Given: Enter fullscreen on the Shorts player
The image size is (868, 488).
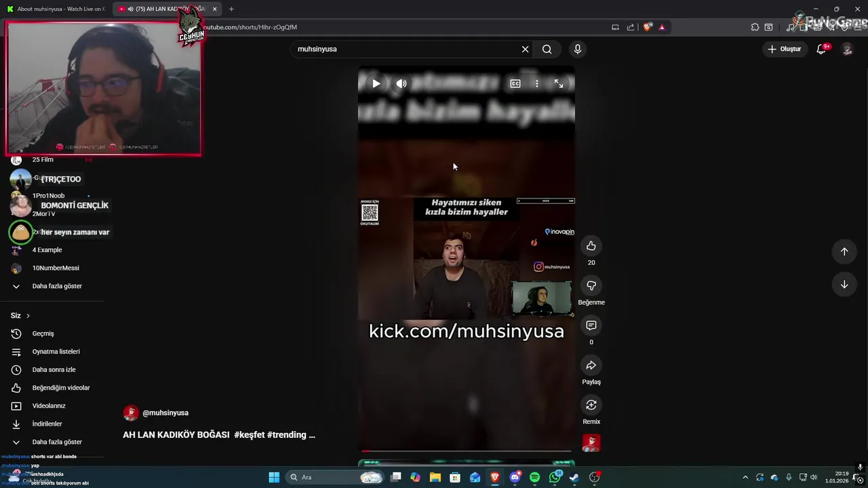Looking at the screenshot, I should [x=559, y=83].
